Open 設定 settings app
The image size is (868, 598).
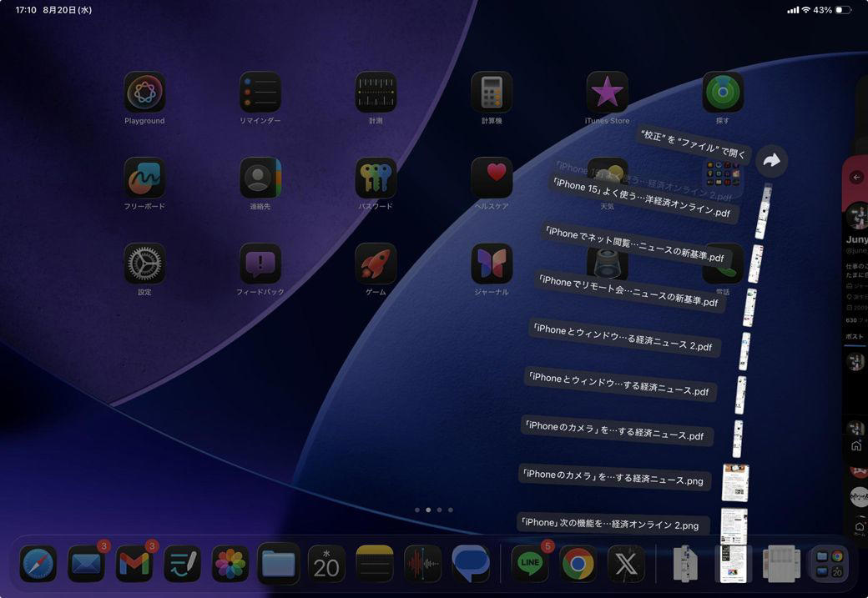(x=144, y=264)
